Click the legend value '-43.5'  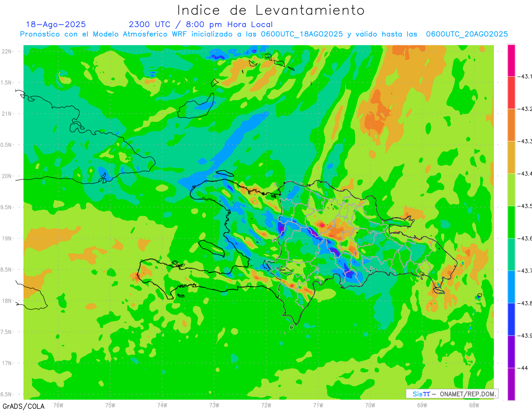tap(524, 206)
